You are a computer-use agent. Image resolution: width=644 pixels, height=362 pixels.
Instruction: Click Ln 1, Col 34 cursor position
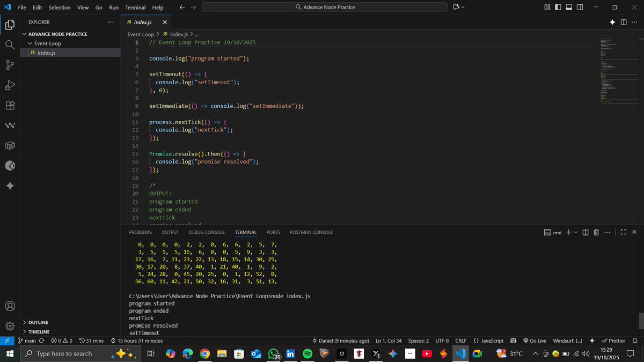389,341
